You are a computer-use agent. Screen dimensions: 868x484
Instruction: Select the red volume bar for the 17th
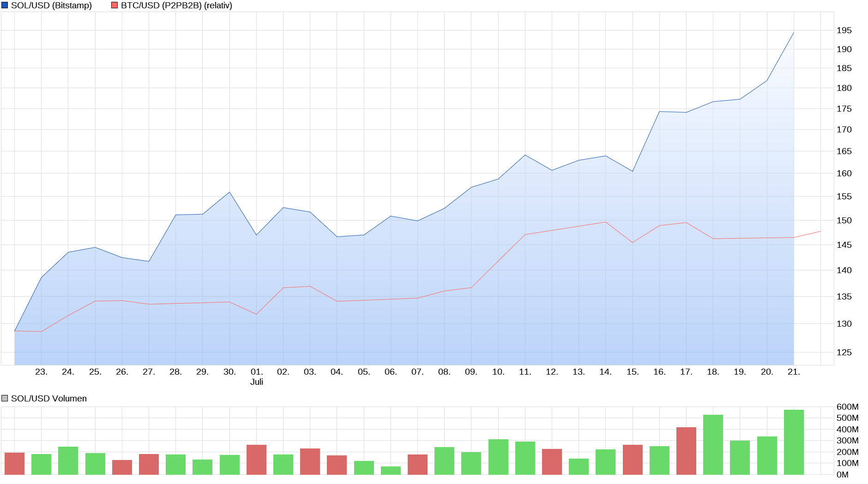(686, 451)
